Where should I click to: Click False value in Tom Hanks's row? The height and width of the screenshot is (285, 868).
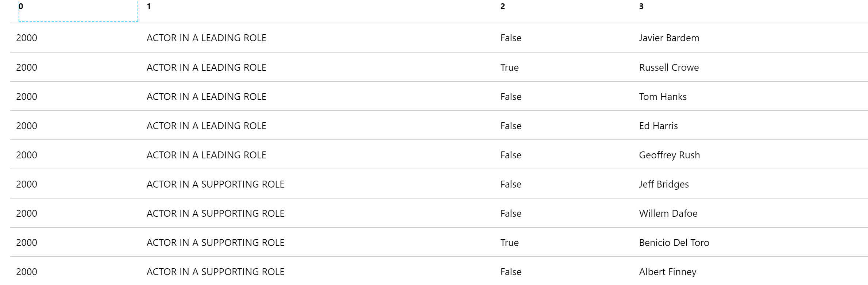[x=511, y=97]
